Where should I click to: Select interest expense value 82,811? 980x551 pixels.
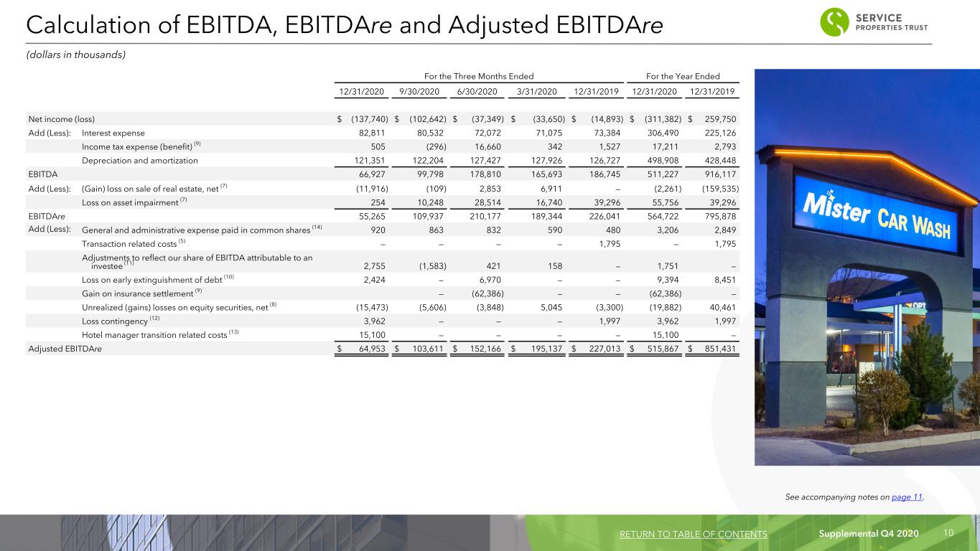coord(373,133)
